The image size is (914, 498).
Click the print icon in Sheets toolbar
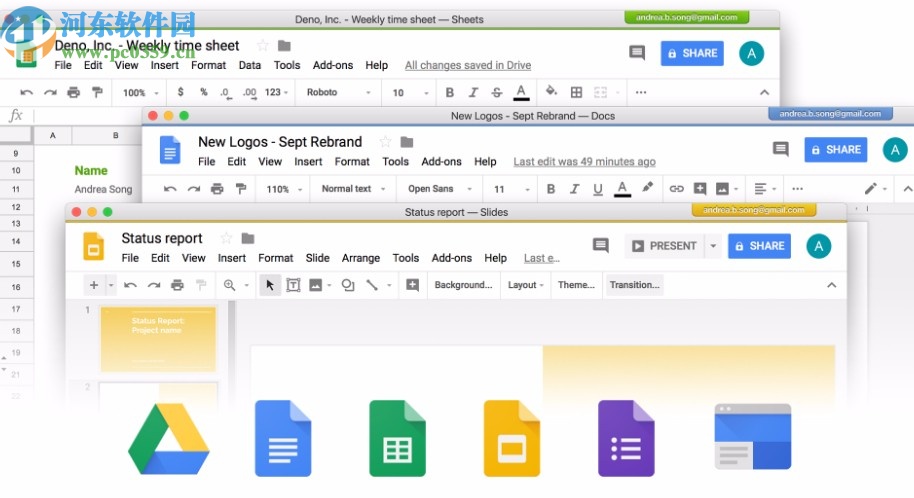pyautogui.click(x=73, y=92)
